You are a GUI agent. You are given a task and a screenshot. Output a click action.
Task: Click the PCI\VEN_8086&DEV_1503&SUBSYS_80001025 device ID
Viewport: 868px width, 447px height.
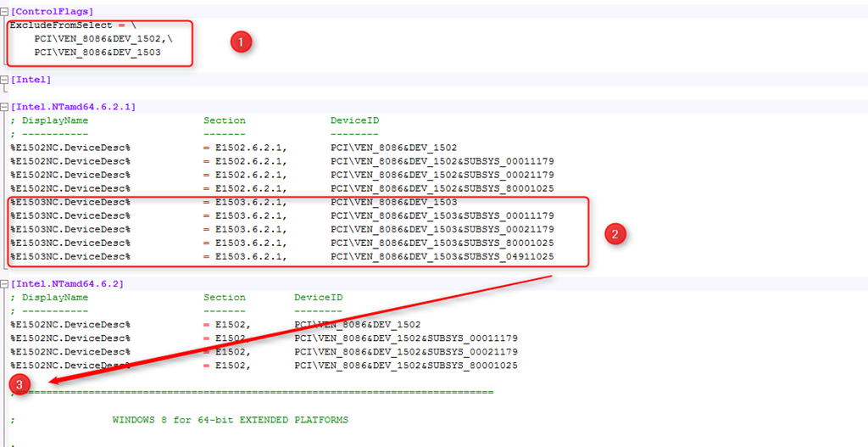pos(442,243)
